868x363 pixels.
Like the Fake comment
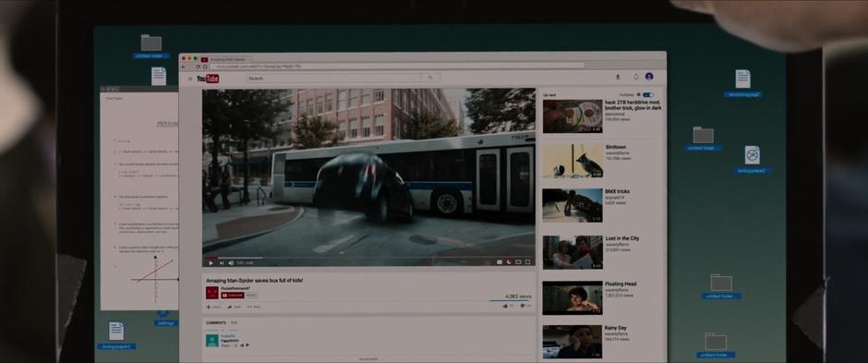[241, 345]
